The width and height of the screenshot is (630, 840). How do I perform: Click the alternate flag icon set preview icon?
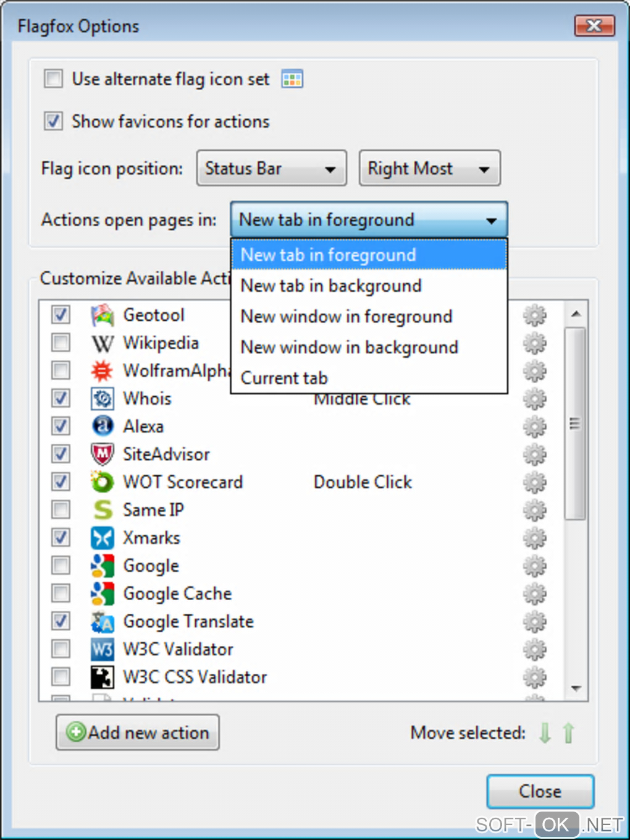pos(292,79)
